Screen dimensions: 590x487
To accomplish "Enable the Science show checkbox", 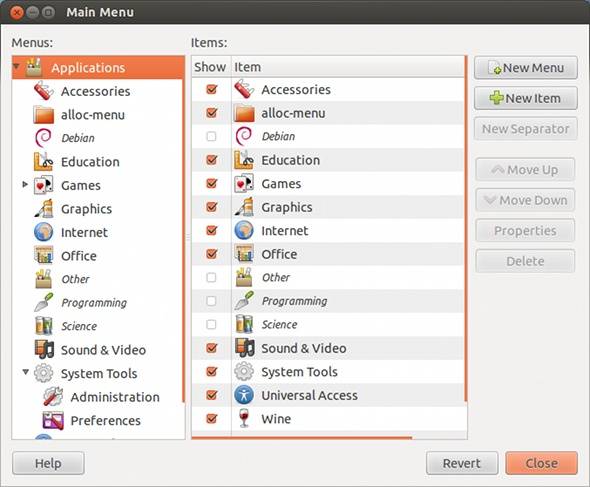I will [211, 324].
